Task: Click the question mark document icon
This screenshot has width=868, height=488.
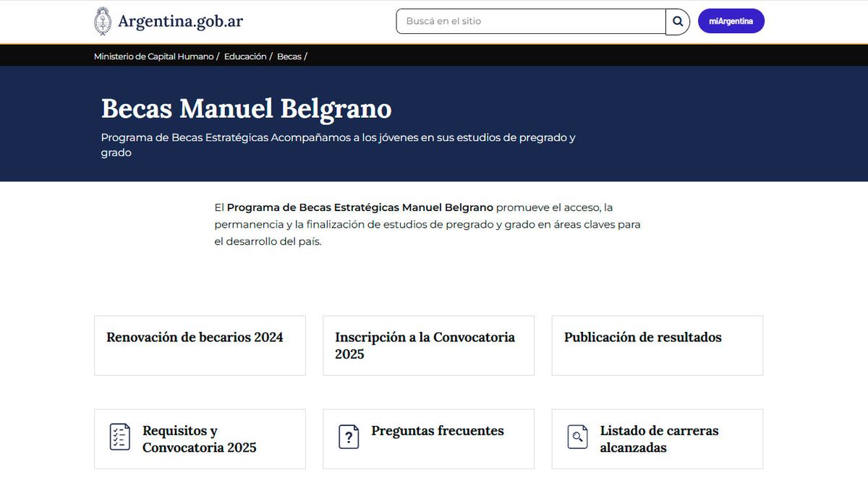Action: (x=349, y=437)
